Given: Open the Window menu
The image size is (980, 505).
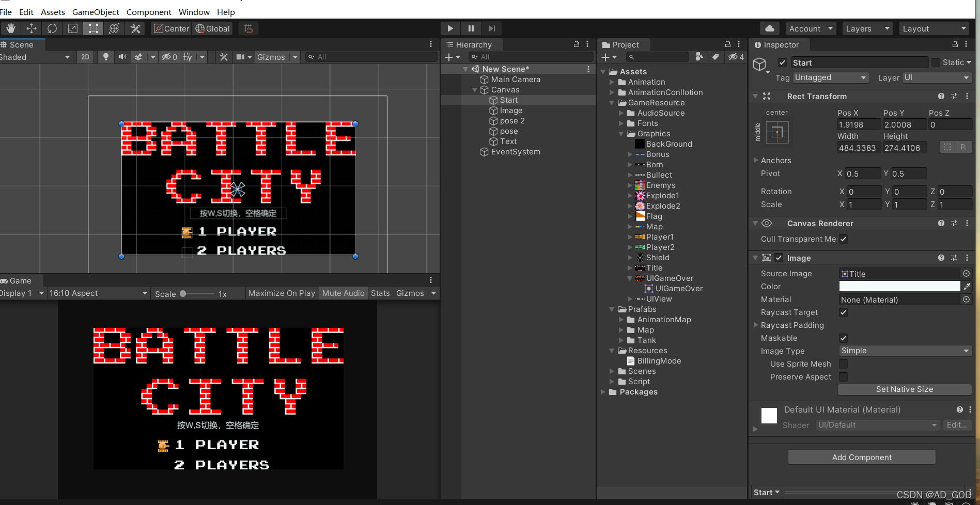Looking at the screenshot, I should [194, 12].
